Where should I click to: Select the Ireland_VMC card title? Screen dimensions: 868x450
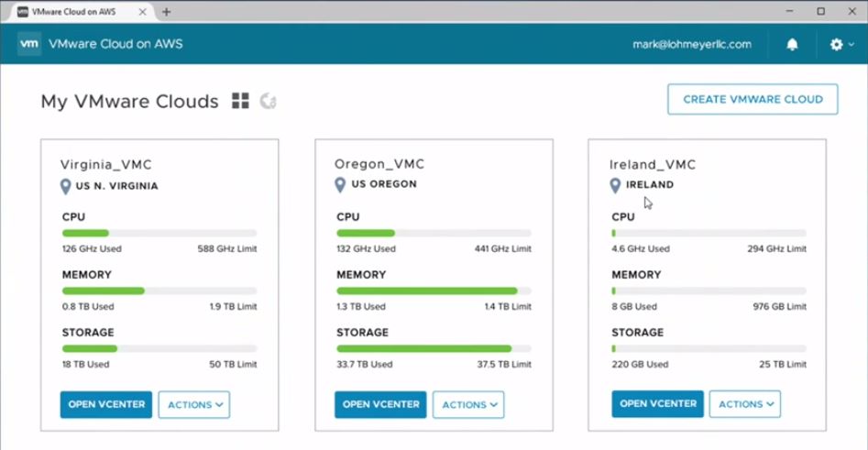click(653, 164)
